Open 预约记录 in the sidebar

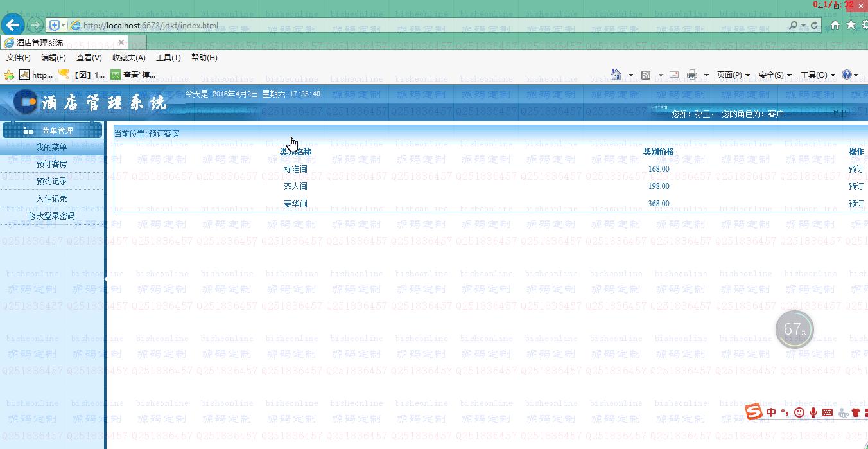click(51, 181)
